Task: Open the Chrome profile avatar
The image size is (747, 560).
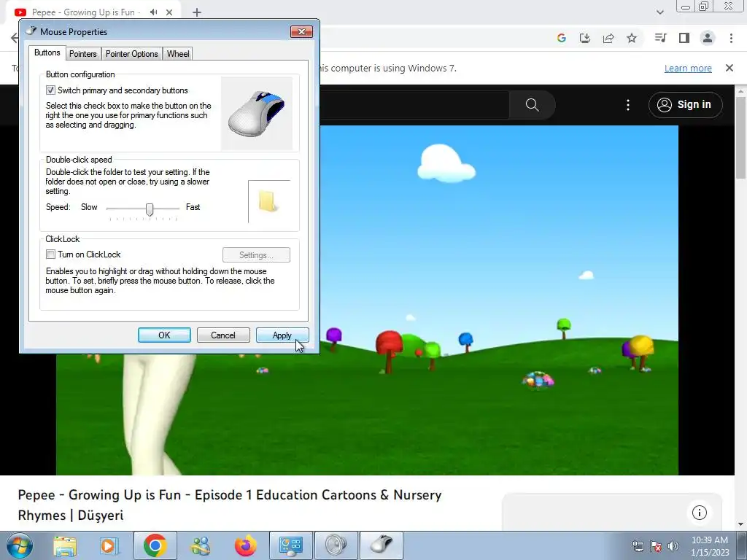Action: (708, 38)
